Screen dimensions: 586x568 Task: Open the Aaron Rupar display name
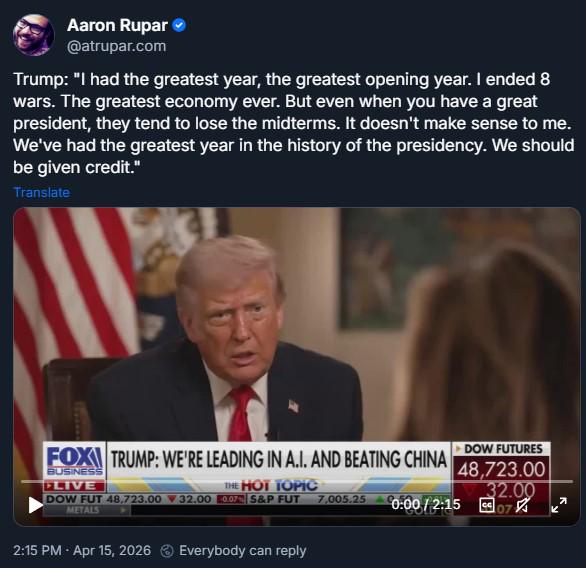click(117, 25)
